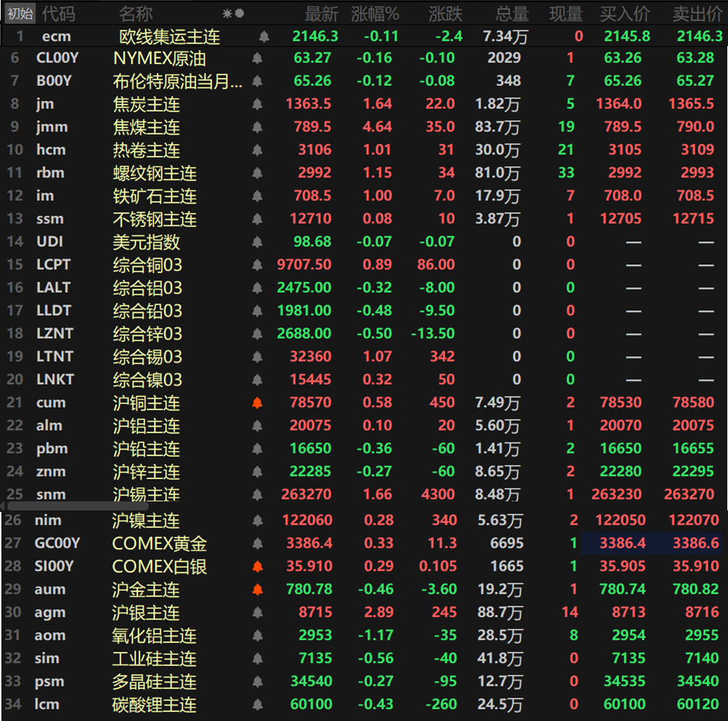
Task: Set alert bell for 热卷主连
Action: (257, 151)
